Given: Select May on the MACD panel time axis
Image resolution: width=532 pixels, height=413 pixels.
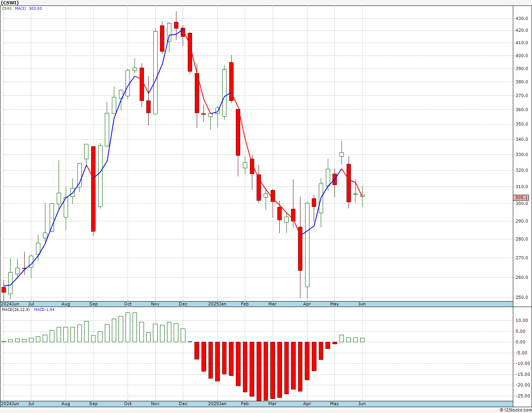Looking at the screenshot, I should click(x=334, y=404).
